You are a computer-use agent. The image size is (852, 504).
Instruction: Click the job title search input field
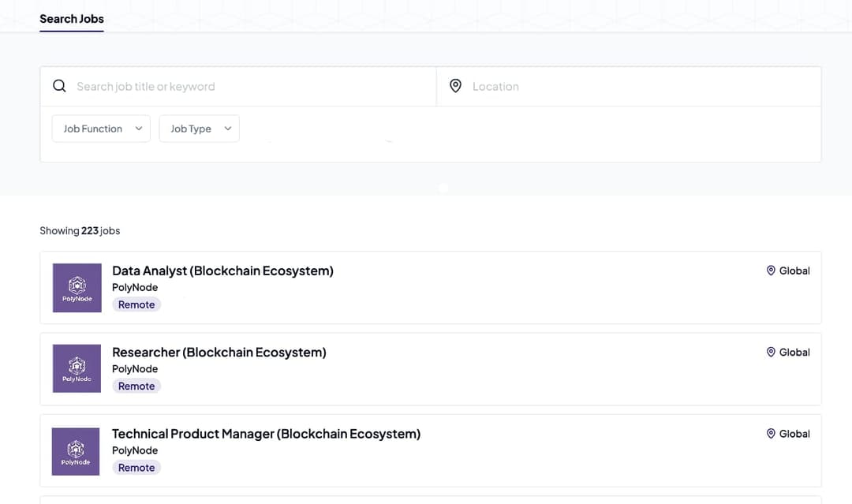237,86
